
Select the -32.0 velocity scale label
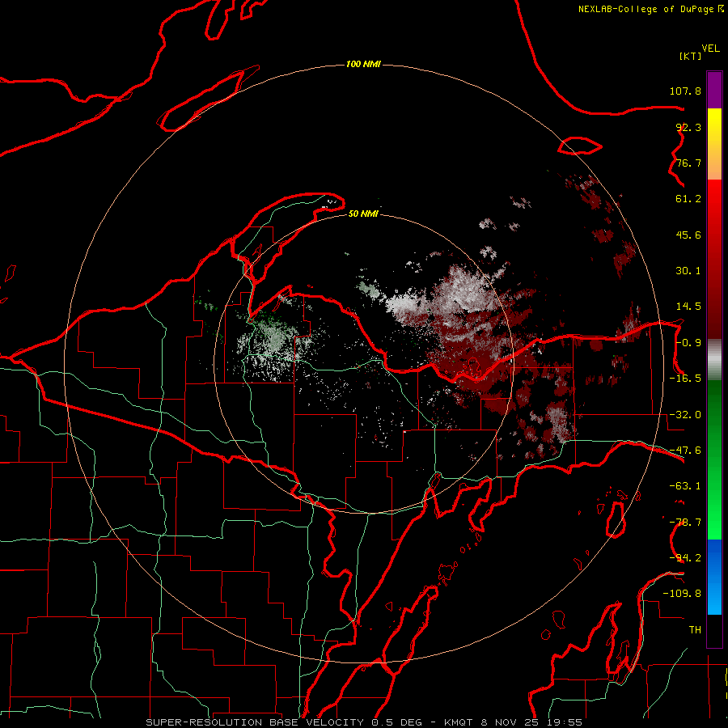coord(685,415)
